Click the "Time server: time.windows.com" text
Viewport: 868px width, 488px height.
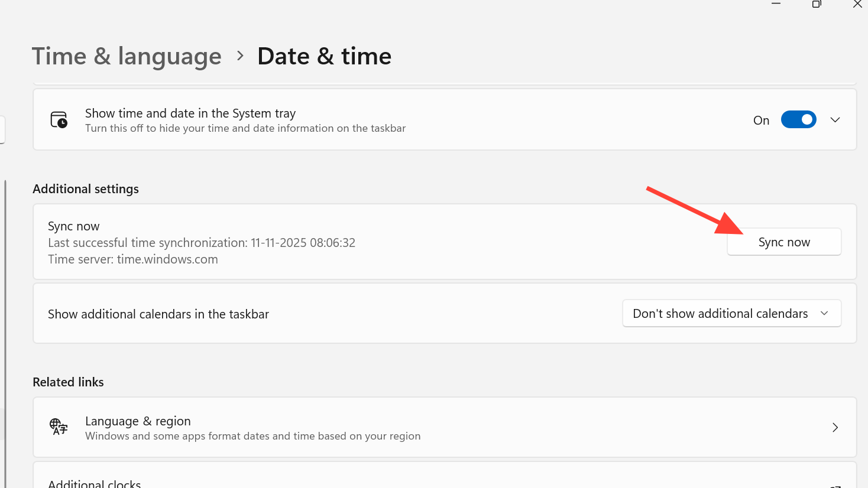coord(133,259)
